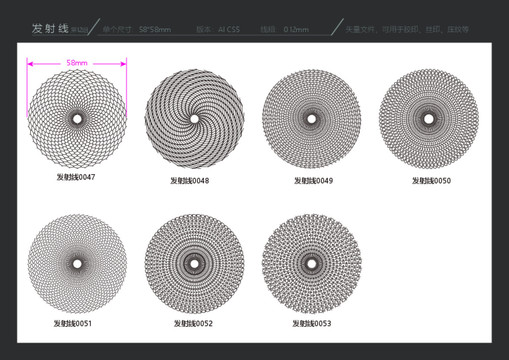Screen dimensions: 509x360
Task: Select the 发射线0047 radial pattern thumbnail
Action: point(77,119)
